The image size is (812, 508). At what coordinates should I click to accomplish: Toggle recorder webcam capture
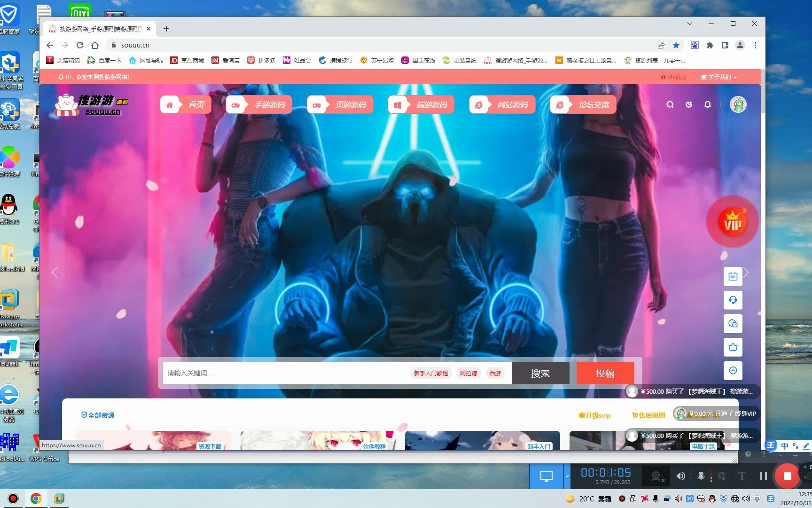(x=657, y=476)
